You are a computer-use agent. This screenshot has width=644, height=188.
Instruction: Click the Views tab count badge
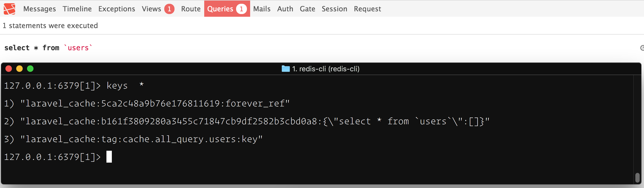click(x=169, y=9)
